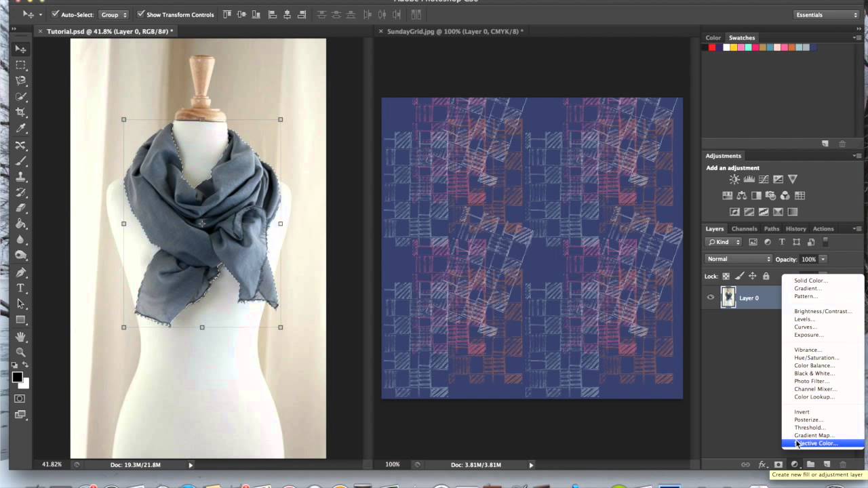Choose Solid Color from the adjustment menu

823,281
